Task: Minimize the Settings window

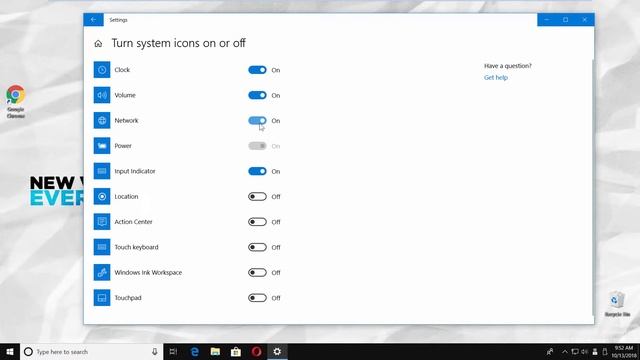Action: coord(547,20)
